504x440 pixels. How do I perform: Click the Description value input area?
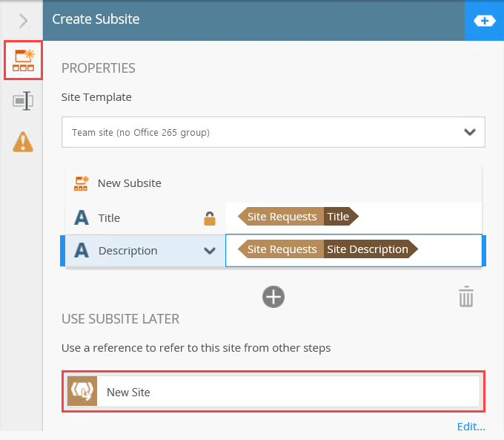tap(354, 250)
